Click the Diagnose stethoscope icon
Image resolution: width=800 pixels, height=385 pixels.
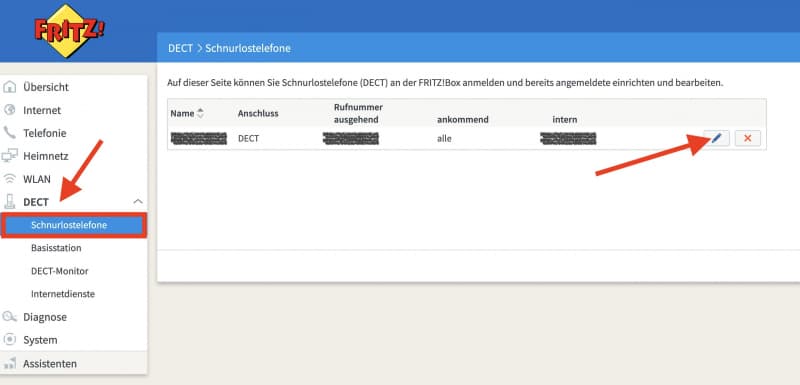point(9,317)
